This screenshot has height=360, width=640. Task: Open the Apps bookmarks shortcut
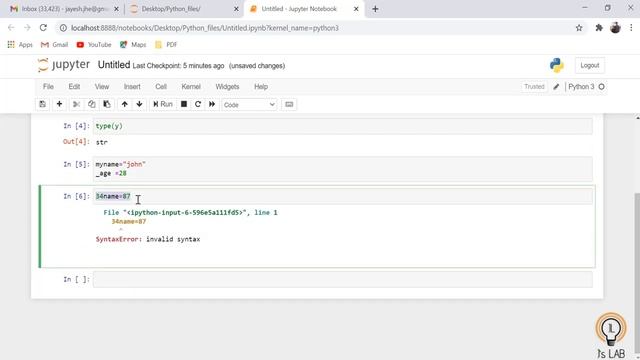point(20,44)
